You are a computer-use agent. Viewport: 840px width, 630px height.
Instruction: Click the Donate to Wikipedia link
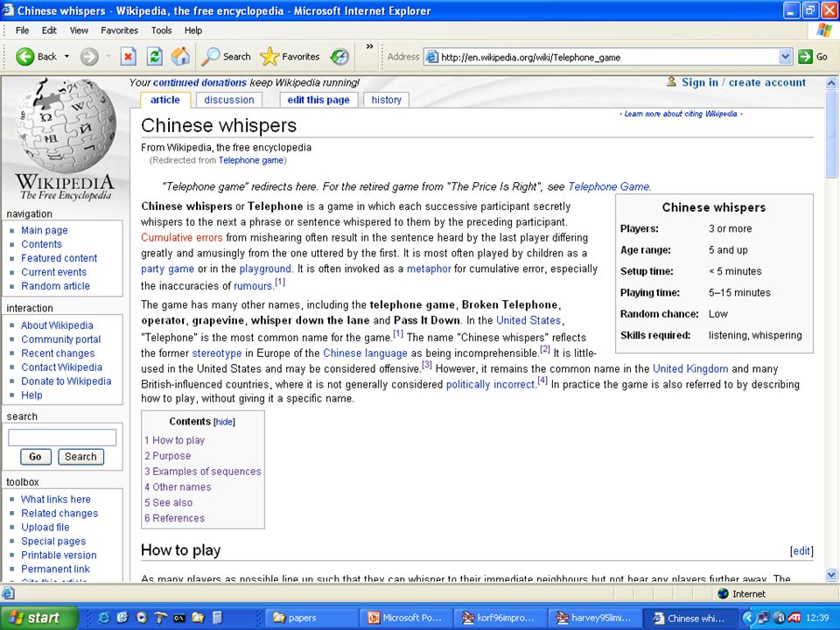click(66, 381)
